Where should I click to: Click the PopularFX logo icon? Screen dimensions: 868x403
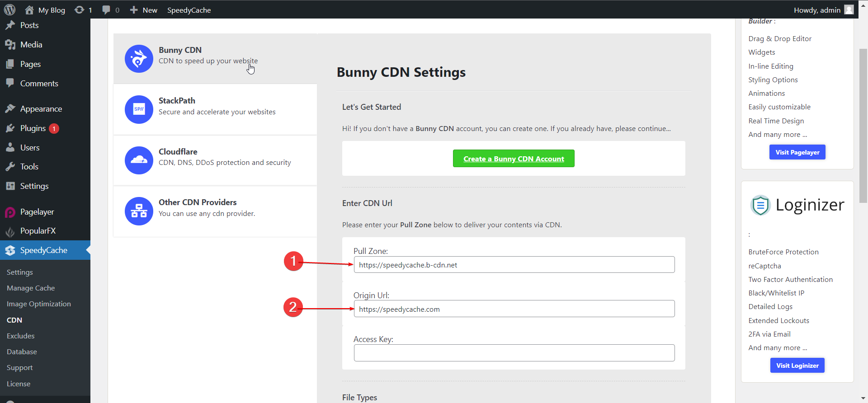click(10, 231)
